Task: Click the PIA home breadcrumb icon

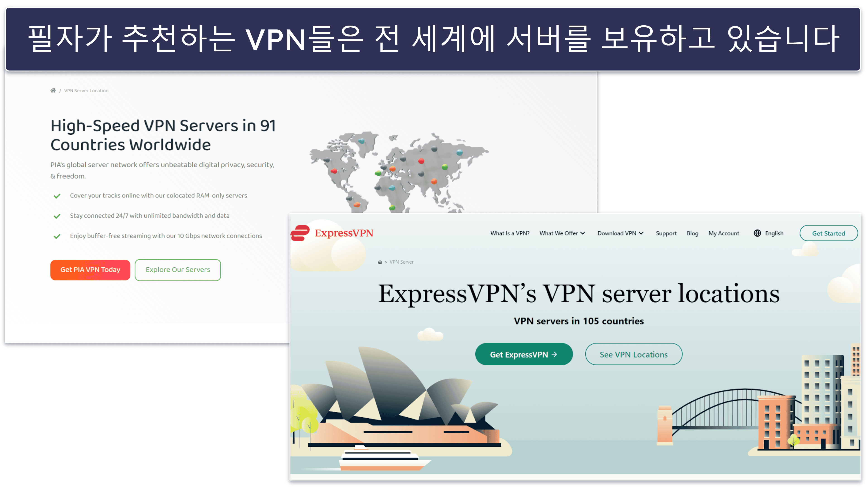Action: [53, 90]
